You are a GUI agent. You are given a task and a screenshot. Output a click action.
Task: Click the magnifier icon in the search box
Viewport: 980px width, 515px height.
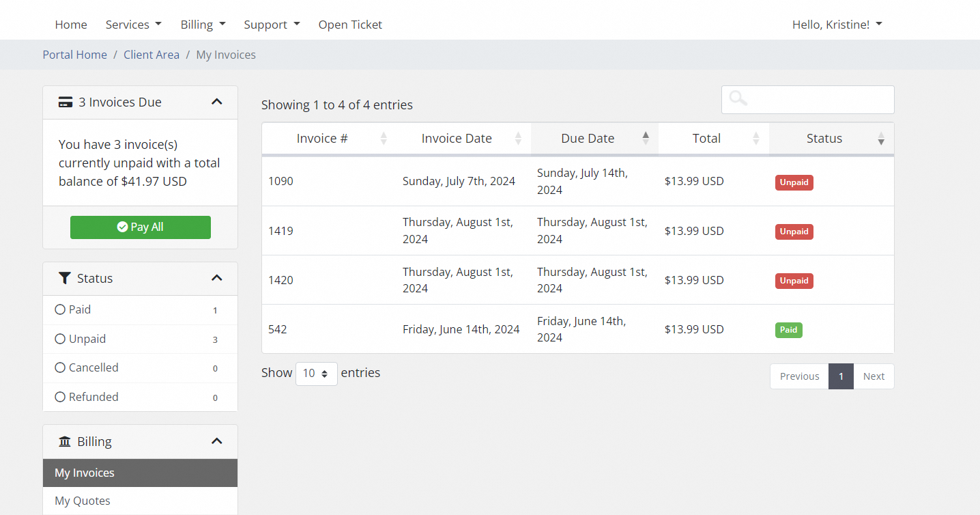click(738, 99)
